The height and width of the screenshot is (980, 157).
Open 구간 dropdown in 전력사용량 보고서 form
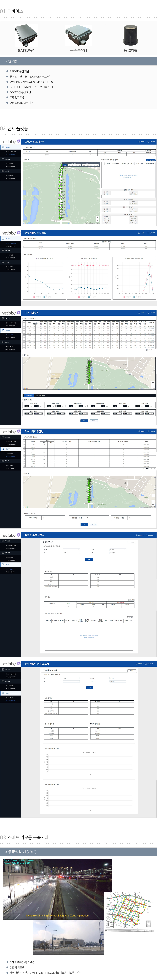pyautogui.click(x=118, y=681)
